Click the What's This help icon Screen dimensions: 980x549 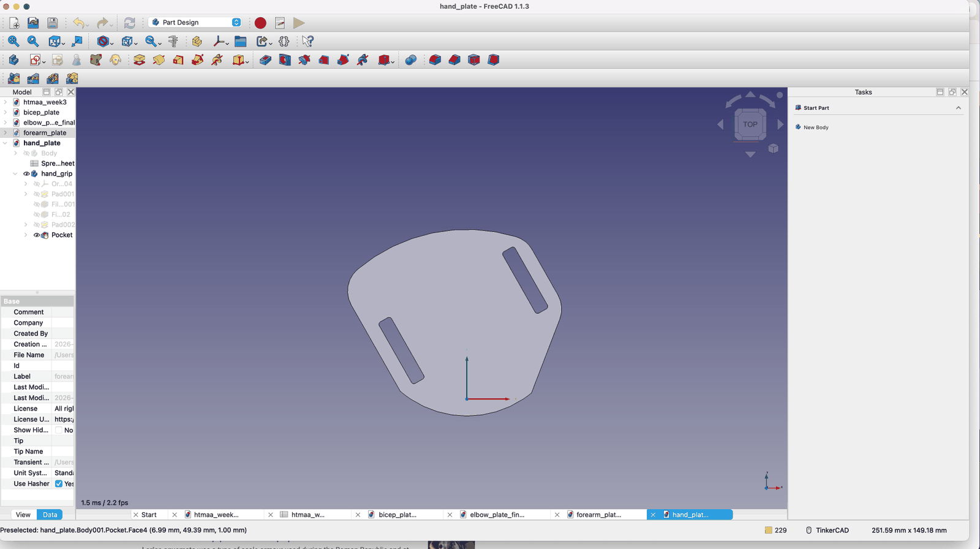click(x=307, y=41)
